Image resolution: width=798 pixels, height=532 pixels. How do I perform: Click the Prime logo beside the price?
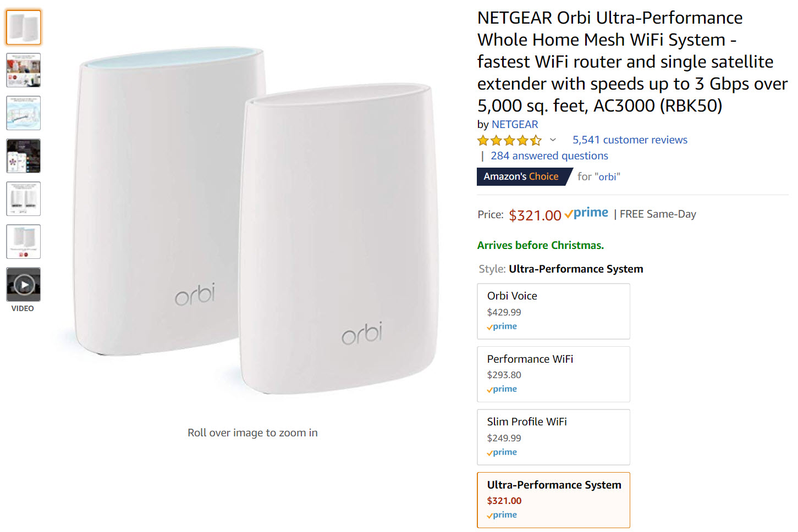pyautogui.click(x=587, y=213)
